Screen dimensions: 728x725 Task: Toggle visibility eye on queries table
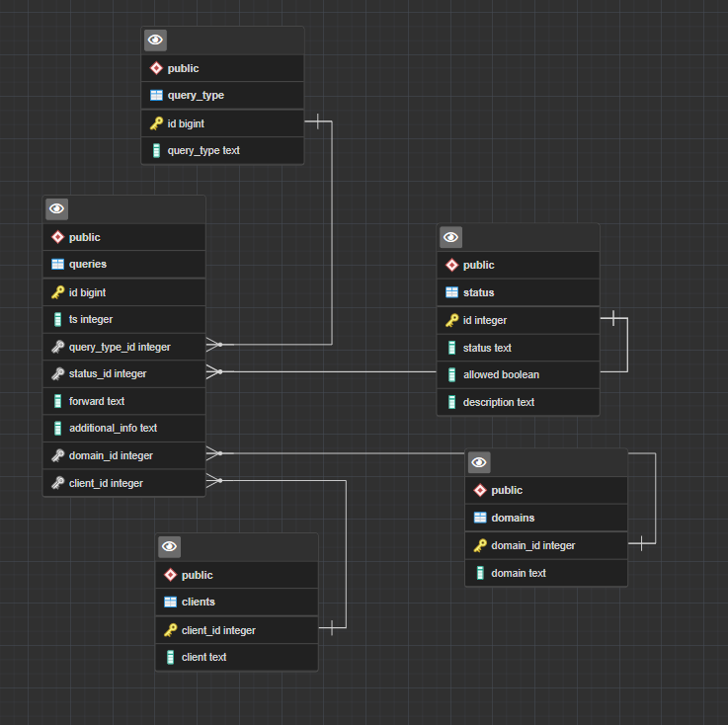click(x=56, y=209)
